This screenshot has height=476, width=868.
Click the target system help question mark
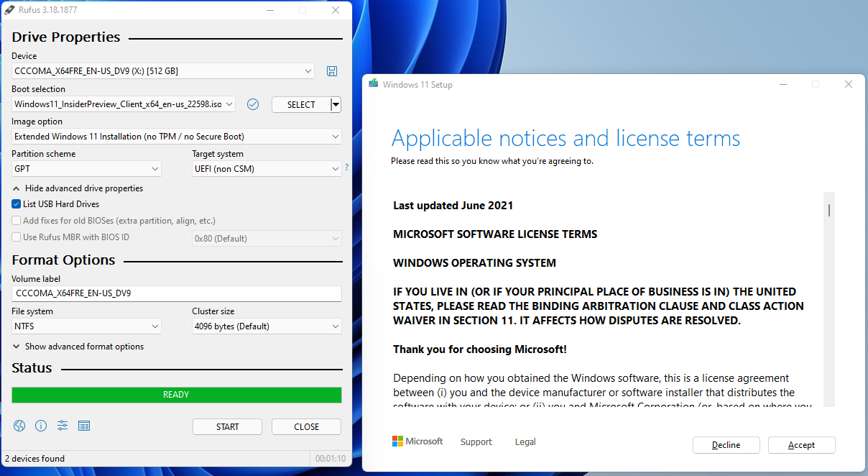[346, 167]
